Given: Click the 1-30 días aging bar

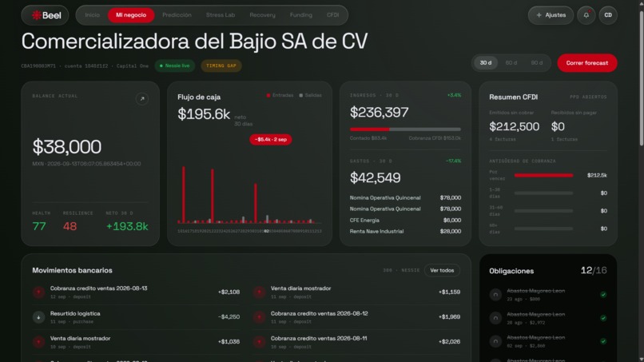Looking at the screenshot, I should click(x=543, y=193).
